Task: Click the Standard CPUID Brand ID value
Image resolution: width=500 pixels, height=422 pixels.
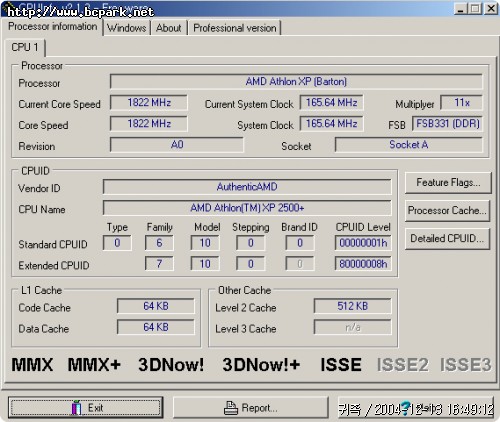Action: tap(300, 243)
